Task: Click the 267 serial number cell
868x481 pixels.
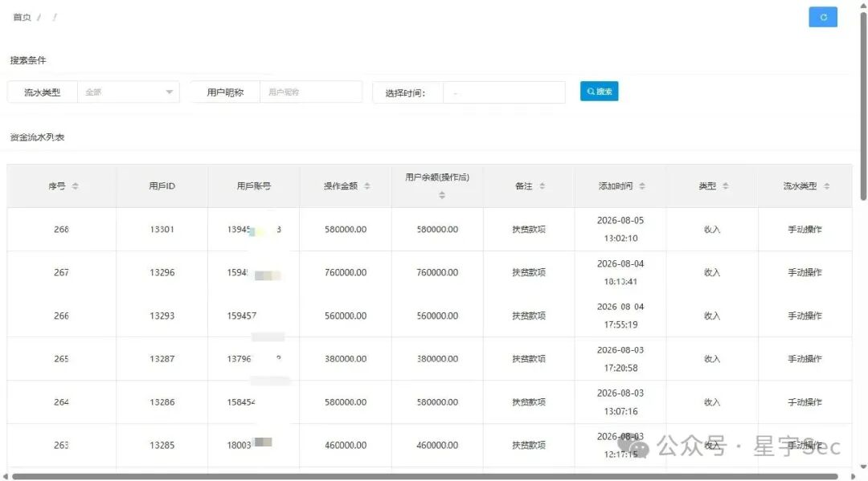Action: coord(61,272)
